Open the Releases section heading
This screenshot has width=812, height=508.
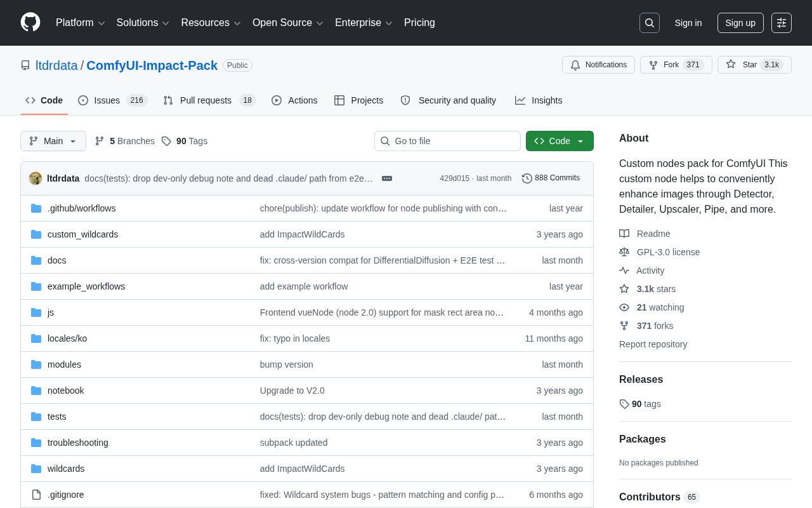coord(641,380)
